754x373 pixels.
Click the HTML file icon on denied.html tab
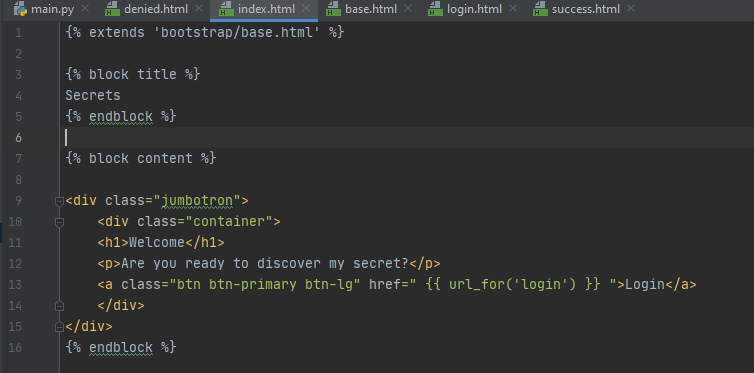point(113,9)
